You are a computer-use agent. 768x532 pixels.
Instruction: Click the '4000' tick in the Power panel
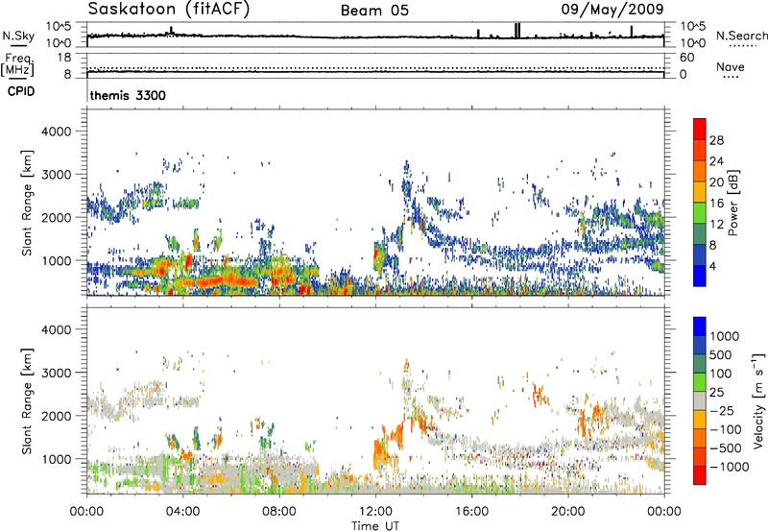[56, 132]
